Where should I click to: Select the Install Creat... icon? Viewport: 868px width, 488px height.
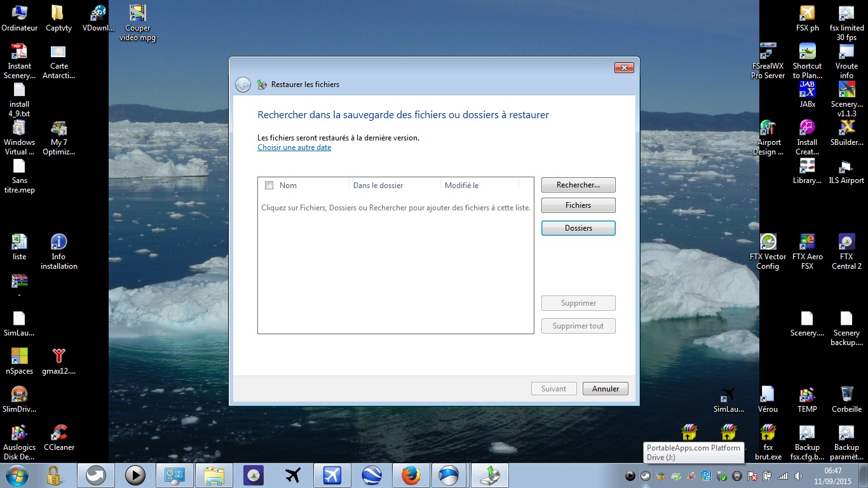(x=807, y=137)
